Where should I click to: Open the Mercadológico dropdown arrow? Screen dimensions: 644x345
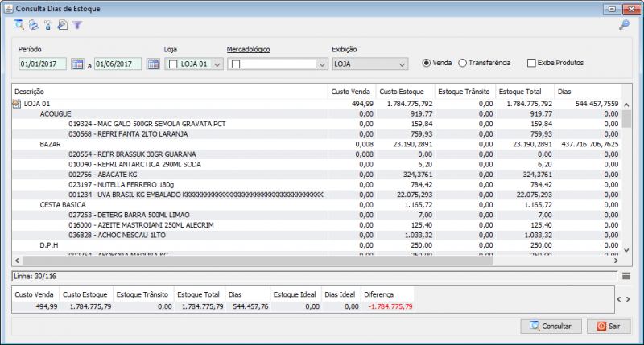point(322,64)
